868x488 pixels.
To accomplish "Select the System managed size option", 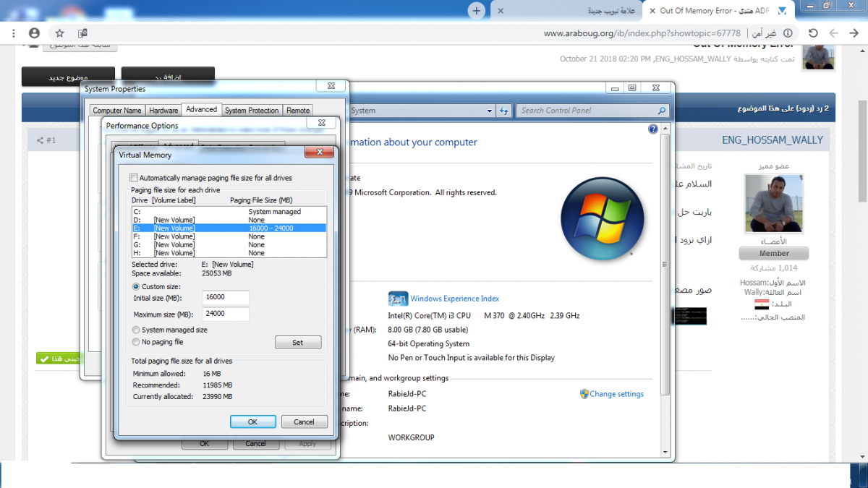I will (136, 330).
